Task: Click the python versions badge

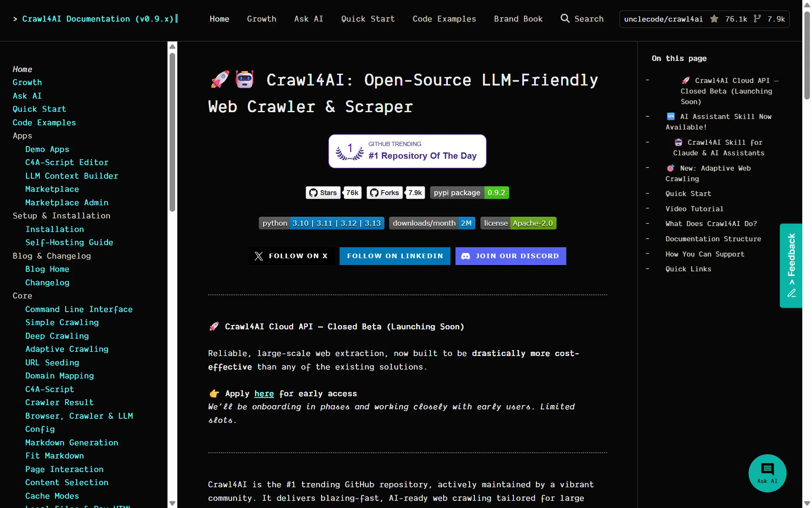Action: pos(321,223)
